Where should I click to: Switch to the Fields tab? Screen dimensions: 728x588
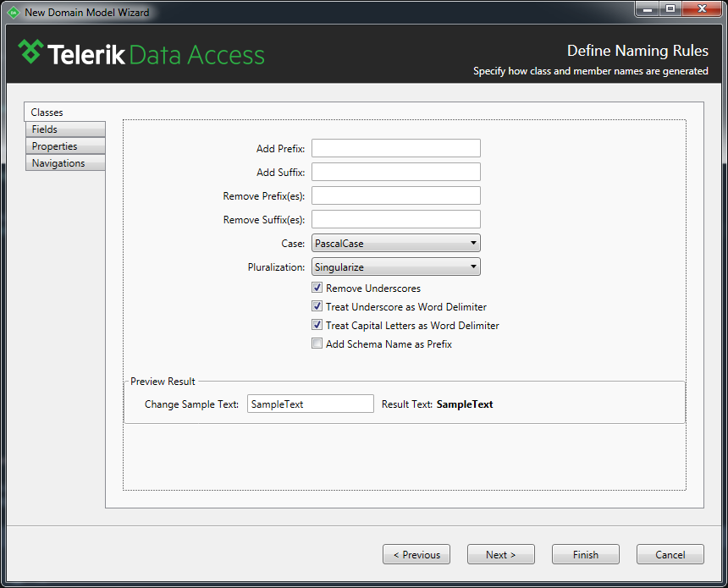point(65,129)
